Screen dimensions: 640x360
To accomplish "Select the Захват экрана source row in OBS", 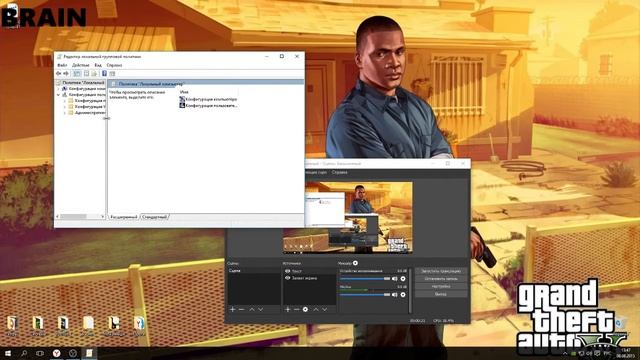I will pyautogui.click(x=309, y=278).
